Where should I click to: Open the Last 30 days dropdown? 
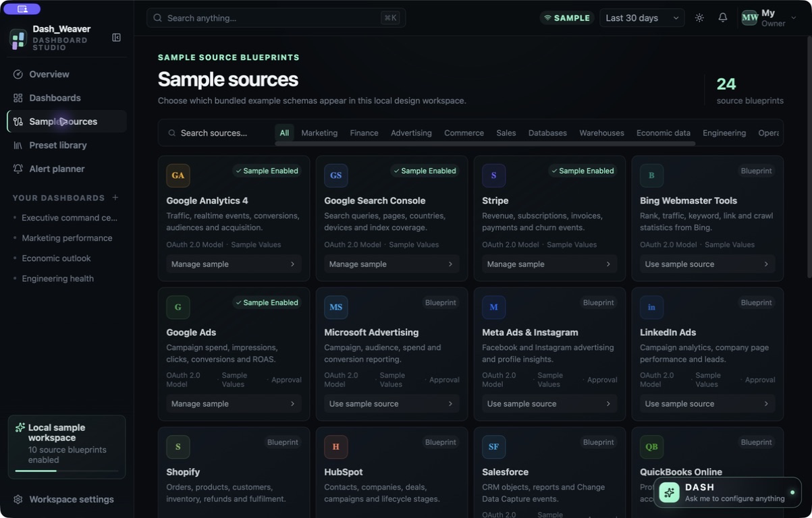point(642,18)
